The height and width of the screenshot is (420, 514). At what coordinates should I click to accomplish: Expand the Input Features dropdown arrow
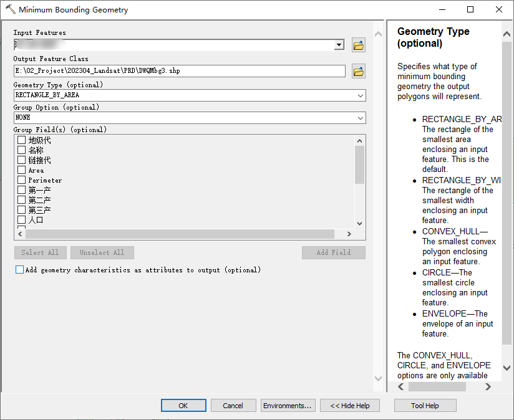click(x=339, y=45)
